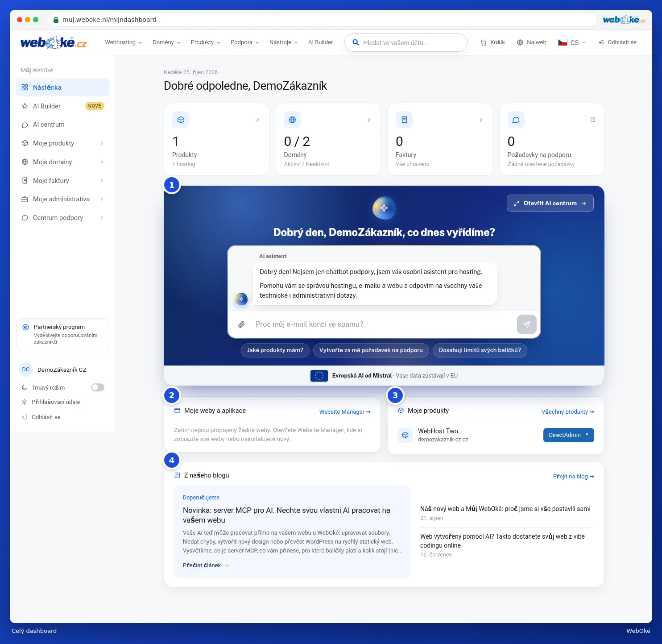Click the account search field
662x644 pixels.
406,43
